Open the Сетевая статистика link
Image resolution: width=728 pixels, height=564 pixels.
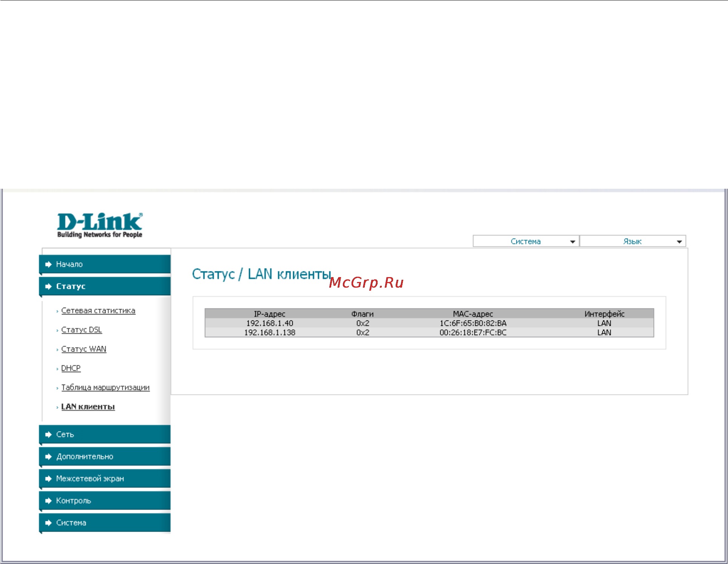click(98, 311)
